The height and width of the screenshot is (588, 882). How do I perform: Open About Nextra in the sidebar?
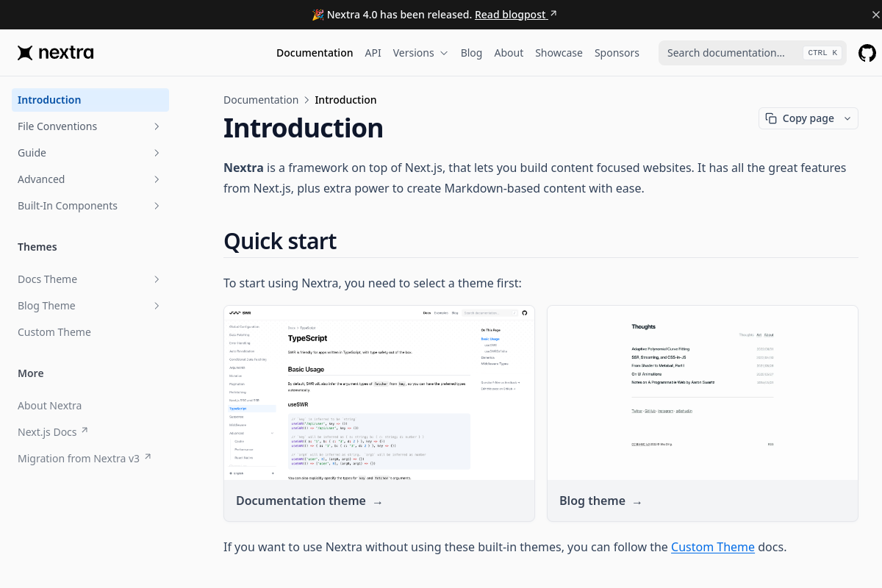point(90,406)
